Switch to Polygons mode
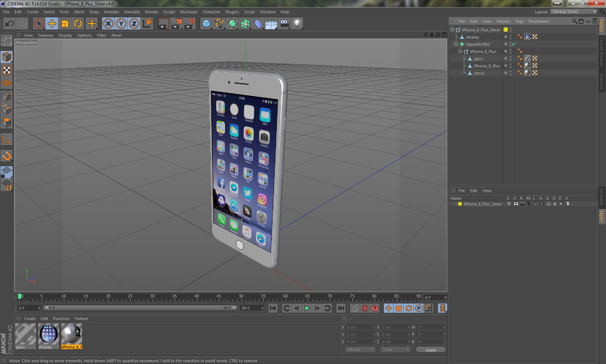This screenshot has height=364, width=606. [x=7, y=123]
